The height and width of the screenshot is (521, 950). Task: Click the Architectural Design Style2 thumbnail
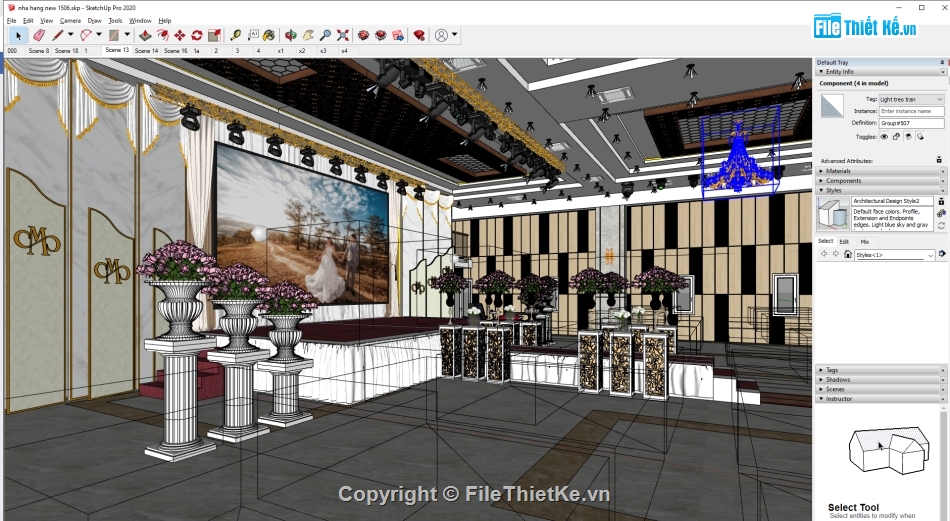click(x=833, y=213)
